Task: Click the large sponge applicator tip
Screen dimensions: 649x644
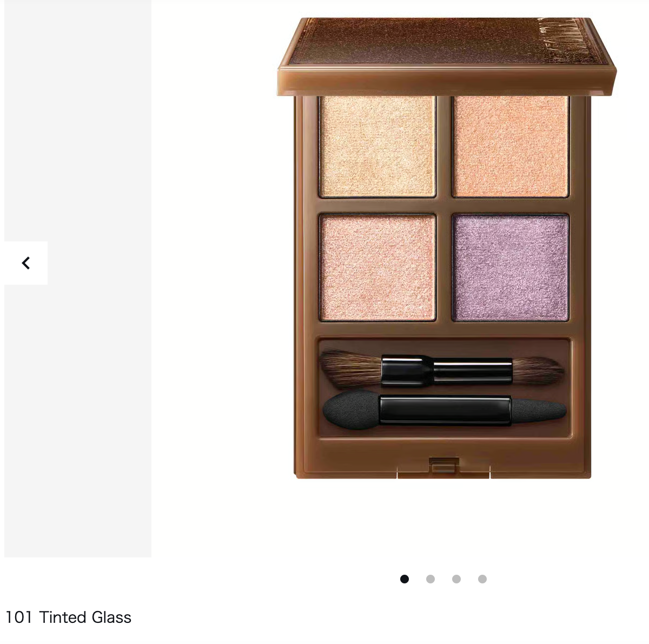Action: (351, 410)
